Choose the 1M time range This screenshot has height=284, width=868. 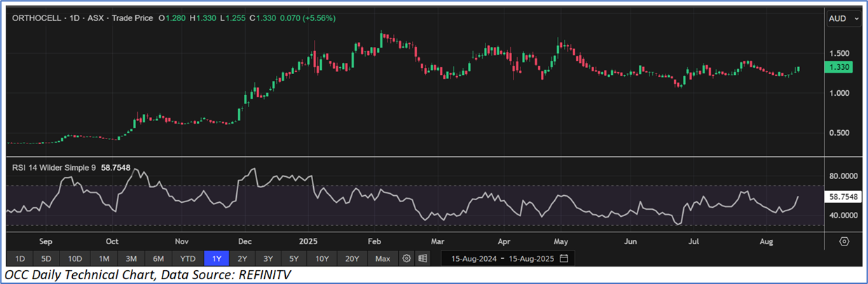(104, 259)
